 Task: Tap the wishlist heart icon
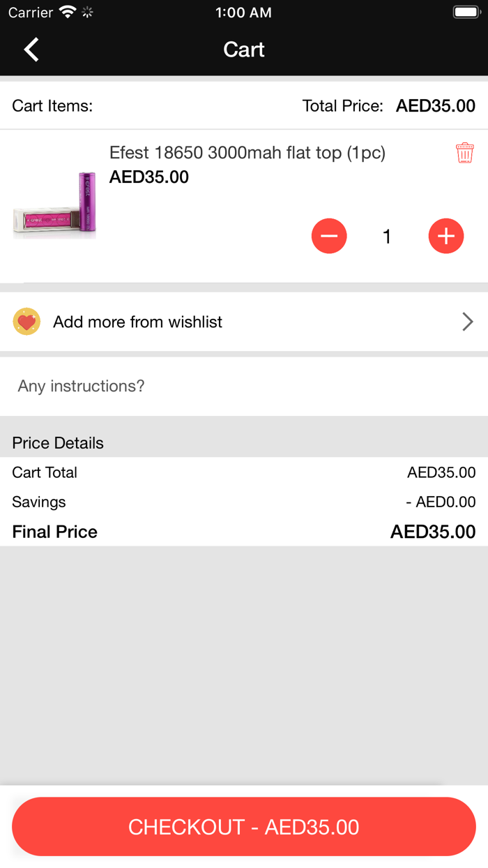click(x=26, y=322)
